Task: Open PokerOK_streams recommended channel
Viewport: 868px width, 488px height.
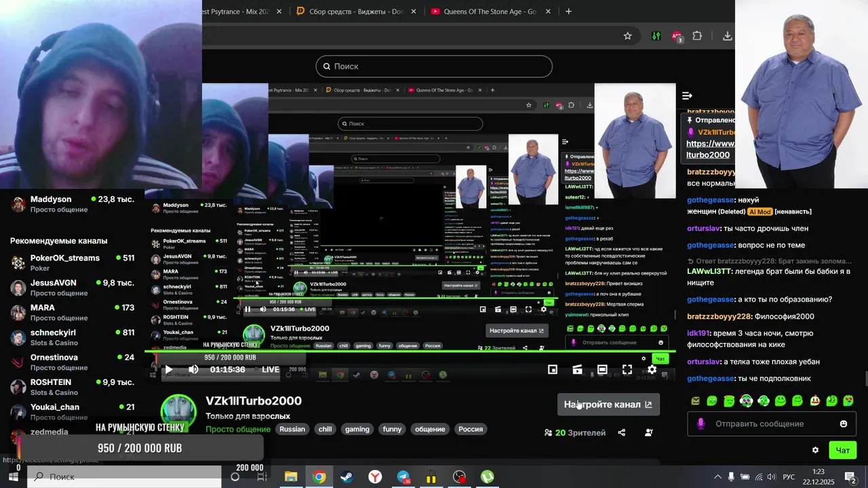Action: click(72, 262)
